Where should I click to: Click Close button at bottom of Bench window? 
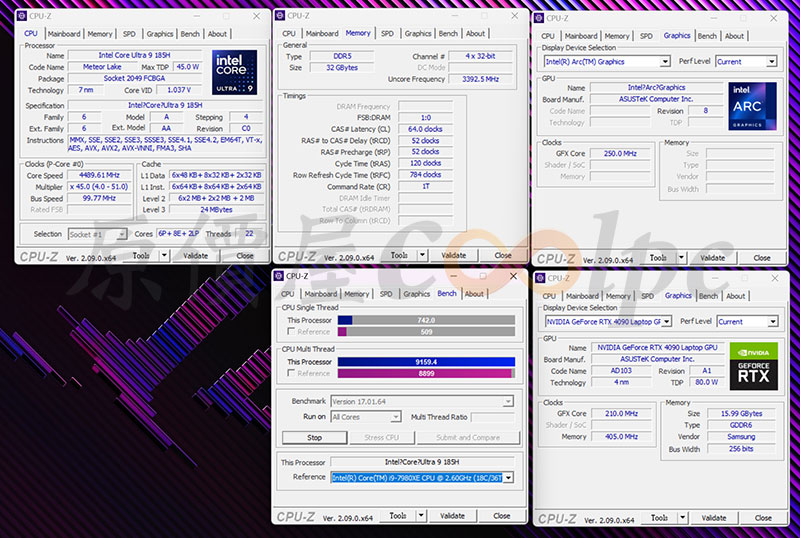(502, 516)
